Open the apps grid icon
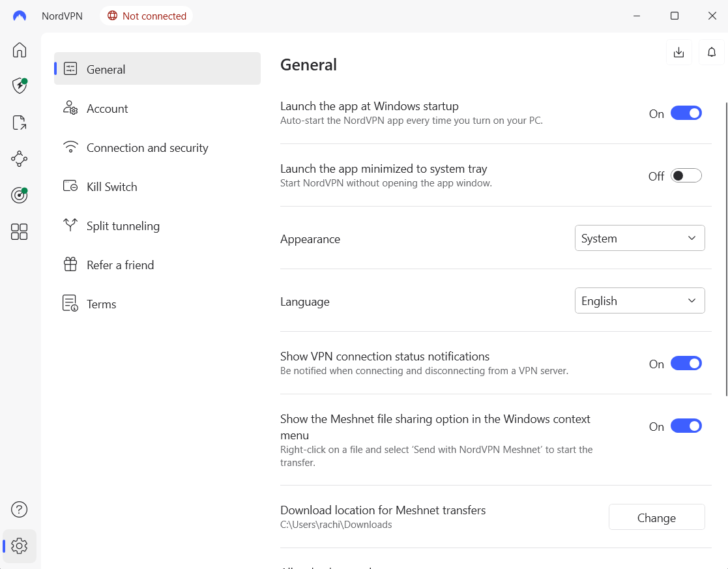Image resolution: width=728 pixels, height=569 pixels. click(20, 231)
